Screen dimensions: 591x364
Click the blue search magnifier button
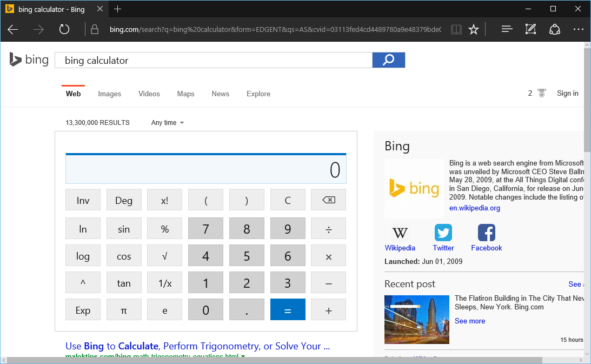point(389,60)
